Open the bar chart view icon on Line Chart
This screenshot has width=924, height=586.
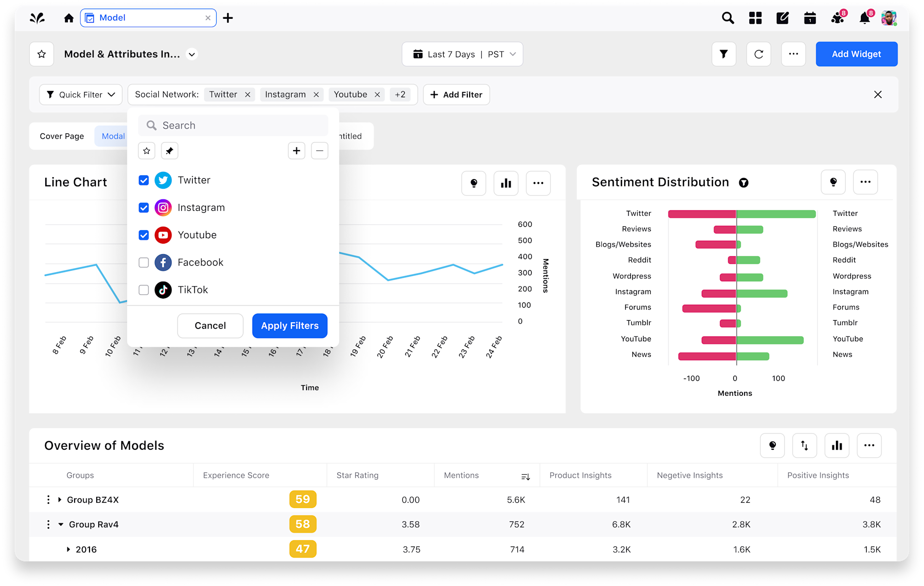[x=506, y=183]
